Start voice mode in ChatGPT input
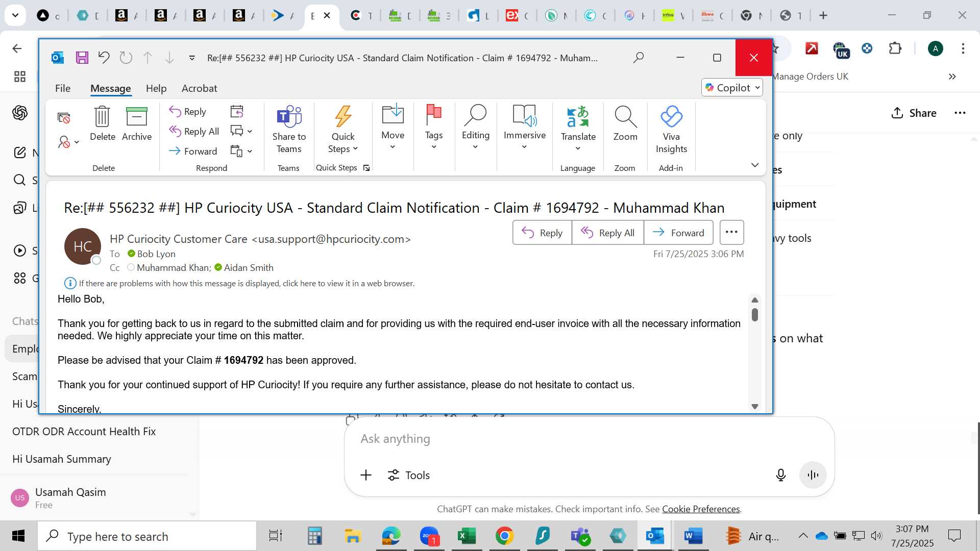980x551 pixels. point(813,475)
